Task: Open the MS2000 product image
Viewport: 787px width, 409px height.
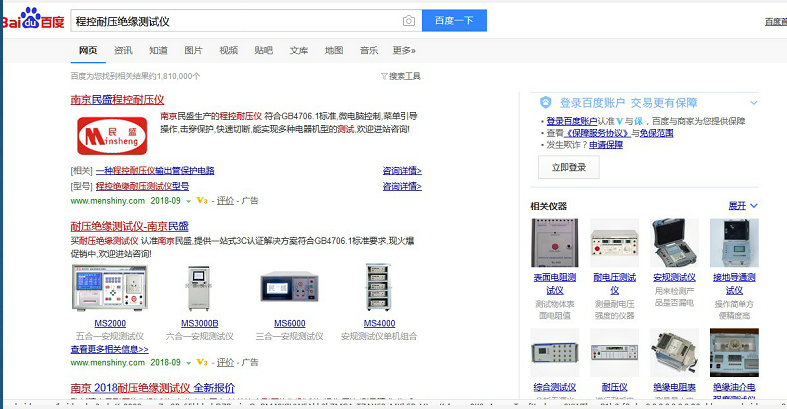Action: point(110,289)
